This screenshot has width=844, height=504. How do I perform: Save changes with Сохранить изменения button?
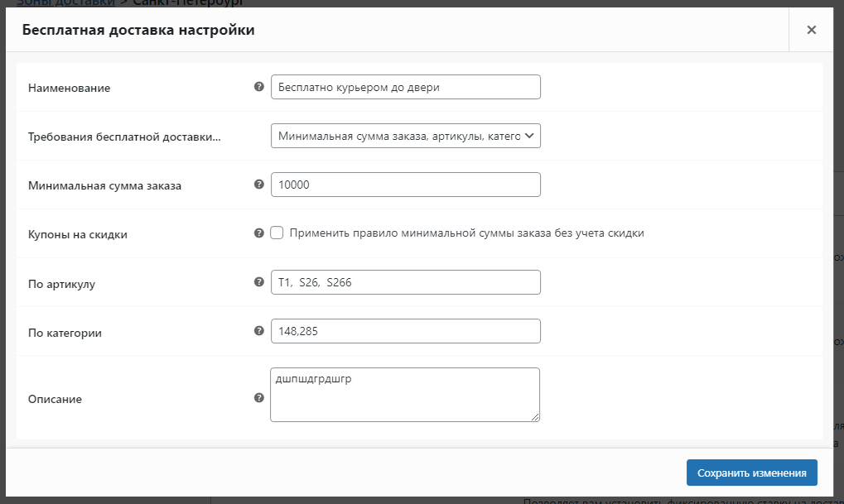point(751,473)
